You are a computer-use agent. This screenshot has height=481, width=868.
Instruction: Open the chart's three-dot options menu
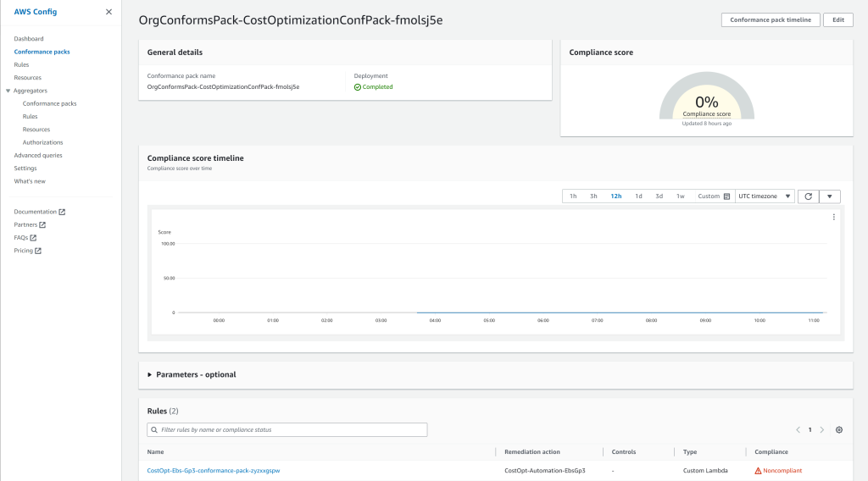click(x=834, y=218)
